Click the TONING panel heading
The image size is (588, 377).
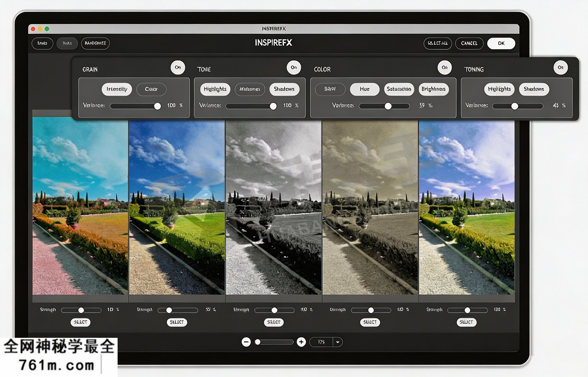tap(474, 69)
